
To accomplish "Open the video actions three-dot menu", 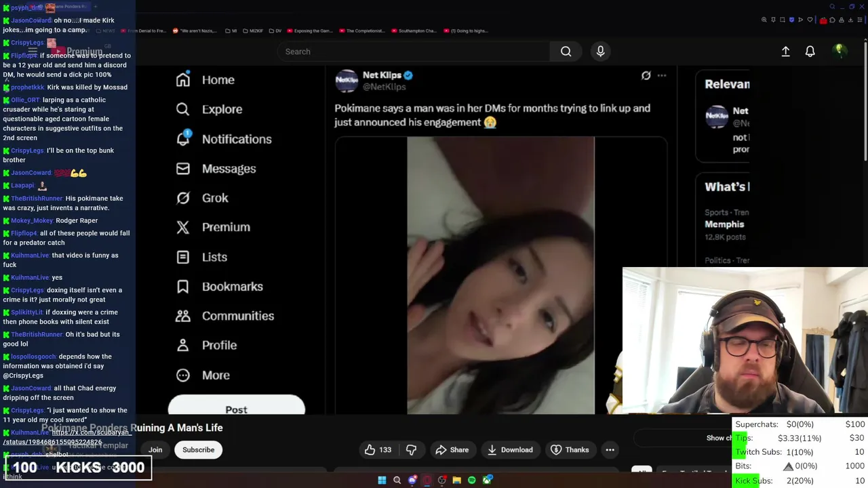I will 610,449.
